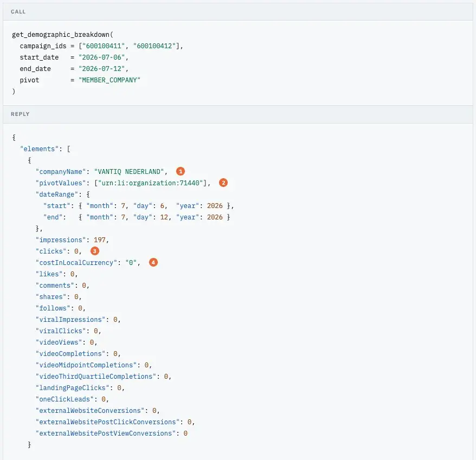Click the "videoCompletions" key
This screenshot has width=476, height=460.
point(70,354)
